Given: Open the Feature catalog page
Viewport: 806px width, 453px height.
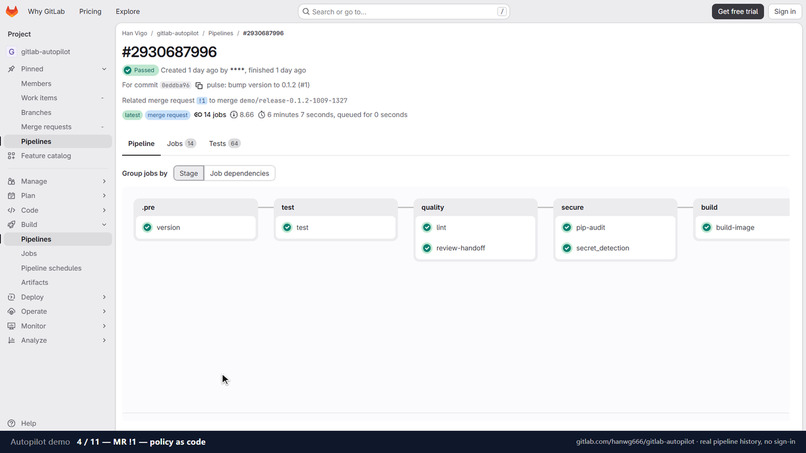Looking at the screenshot, I should coord(46,156).
